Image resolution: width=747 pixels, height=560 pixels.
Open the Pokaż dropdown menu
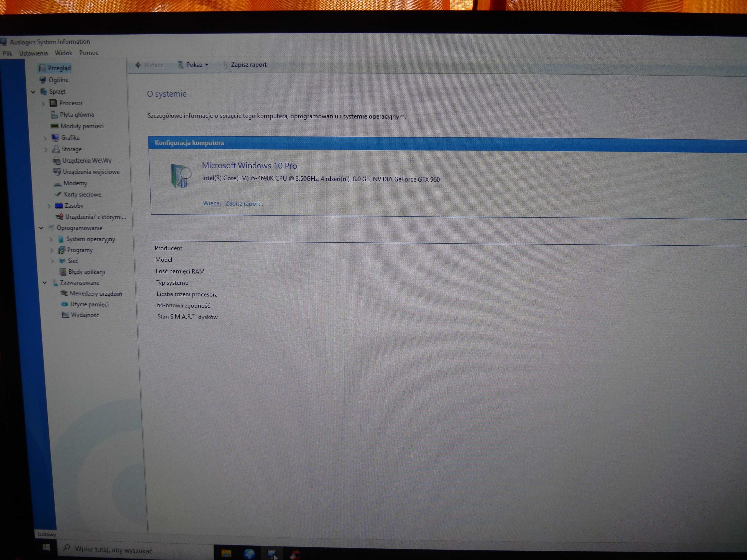click(x=193, y=65)
